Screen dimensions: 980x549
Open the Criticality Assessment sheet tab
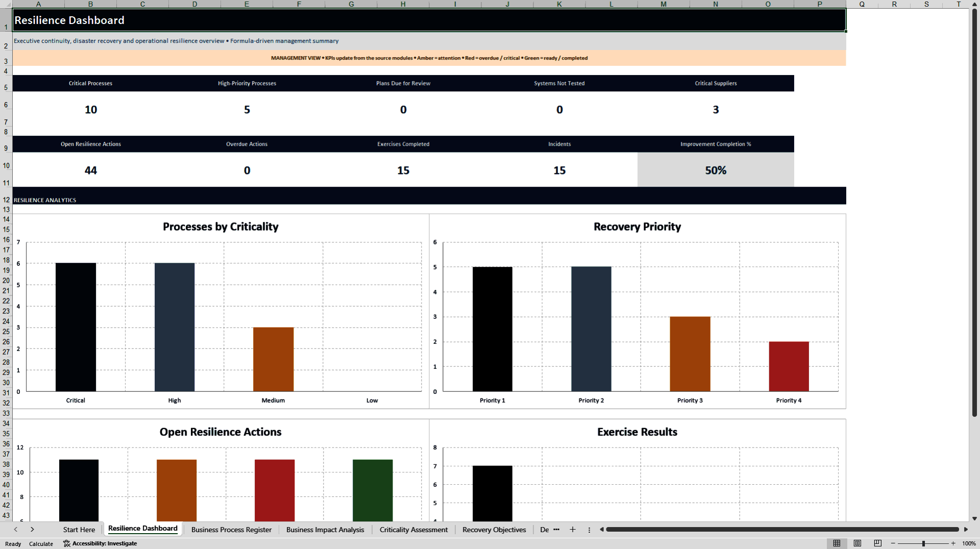[x=413, y=530]
